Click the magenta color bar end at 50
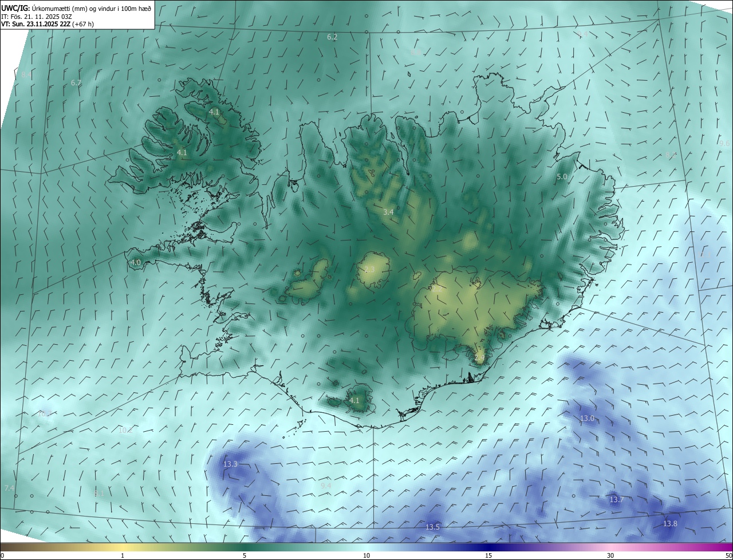 728,547
